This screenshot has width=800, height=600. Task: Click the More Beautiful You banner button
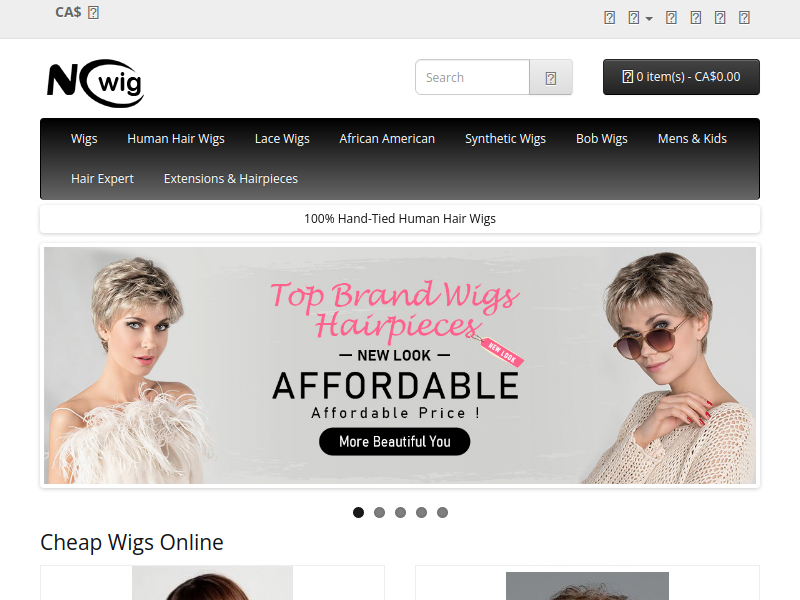[394, 441]
